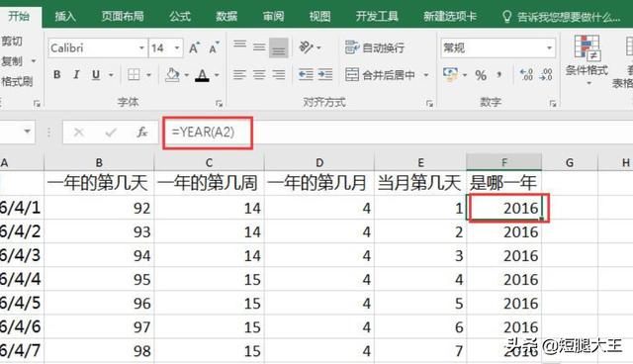Apply fill color bucket
This screenshot has width=633, height=364.
point(172,74)
